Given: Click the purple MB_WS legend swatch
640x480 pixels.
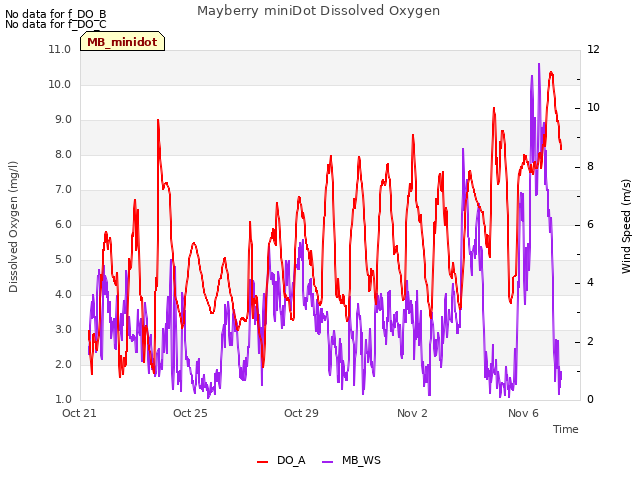Looking at the screenshot, I should [x=328, y=461].
